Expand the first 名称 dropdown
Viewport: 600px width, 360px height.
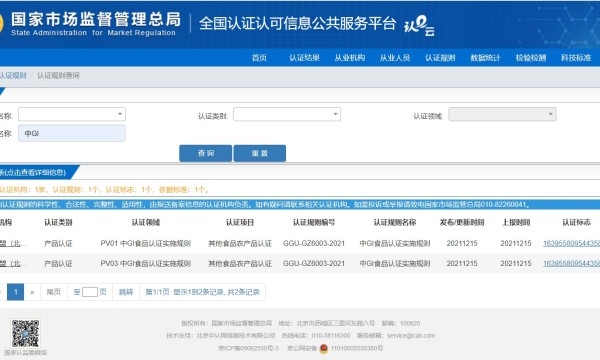(x=72, y=114)
